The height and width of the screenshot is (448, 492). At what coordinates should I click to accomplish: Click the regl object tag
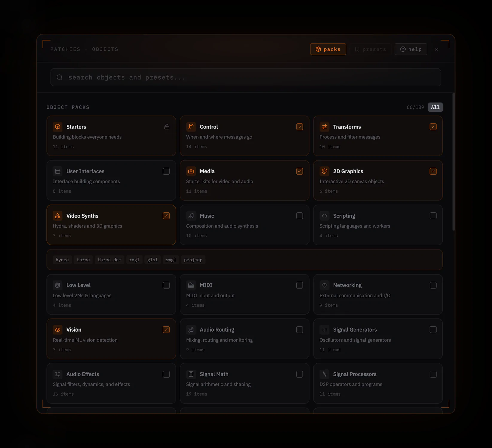134,260
